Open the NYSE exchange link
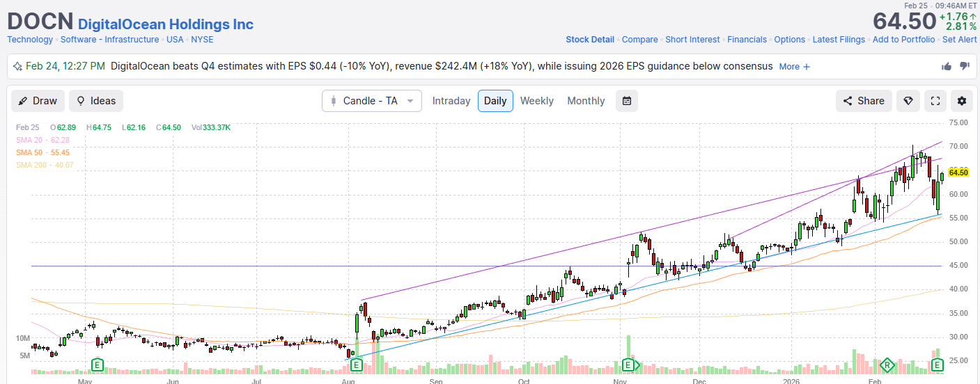 202,40
